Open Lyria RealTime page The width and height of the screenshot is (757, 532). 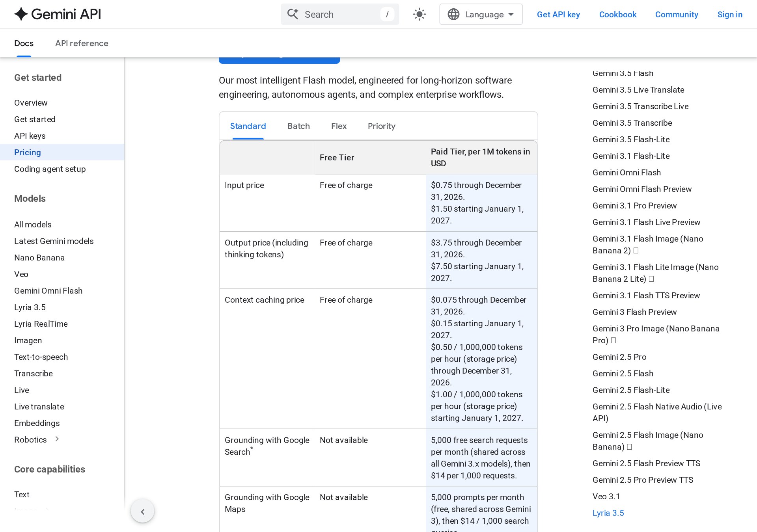(x=41, y=324)
